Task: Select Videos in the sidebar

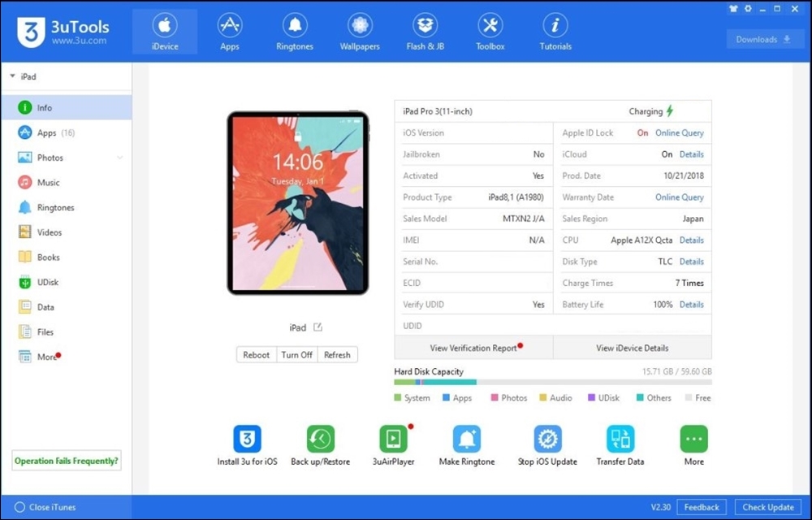Action: [67, 232]
